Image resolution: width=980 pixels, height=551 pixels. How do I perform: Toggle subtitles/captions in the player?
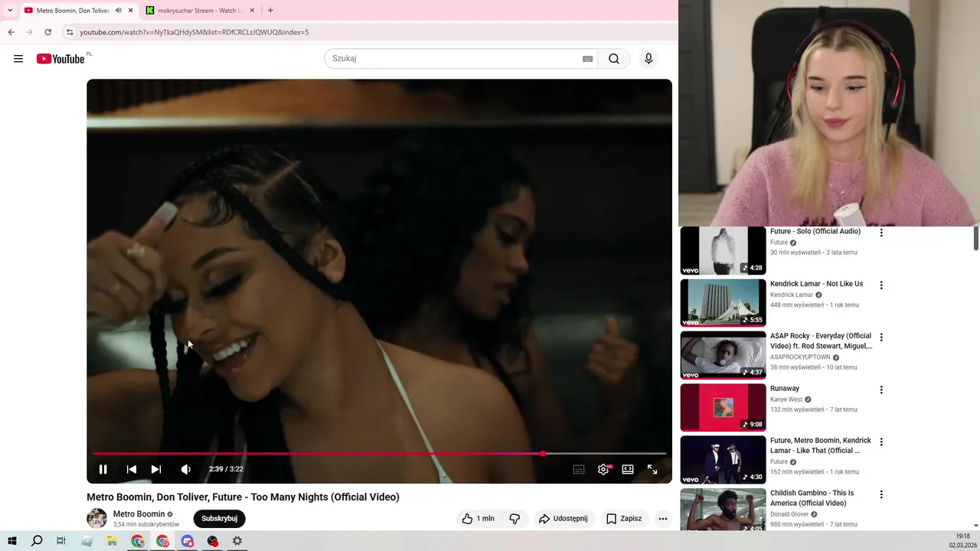point(579,469)
